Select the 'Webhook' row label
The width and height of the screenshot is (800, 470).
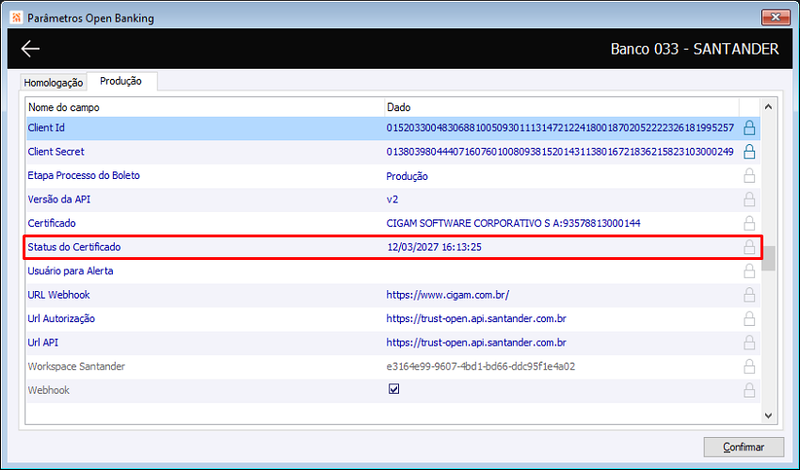click(49, 390)
